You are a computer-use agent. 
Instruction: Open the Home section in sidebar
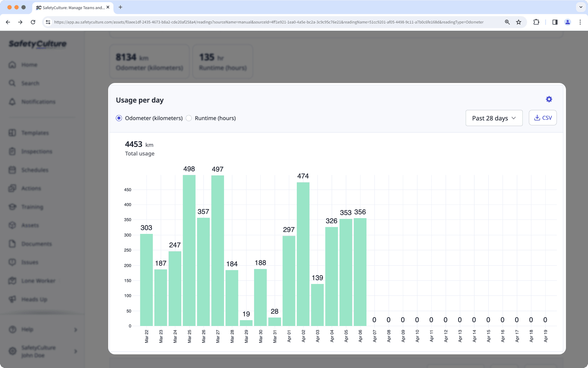click(29, 65)
